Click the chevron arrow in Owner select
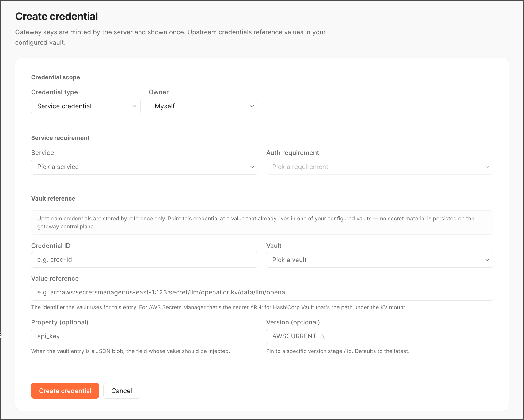Screen dimensions: 524x420 pos(252,106)
